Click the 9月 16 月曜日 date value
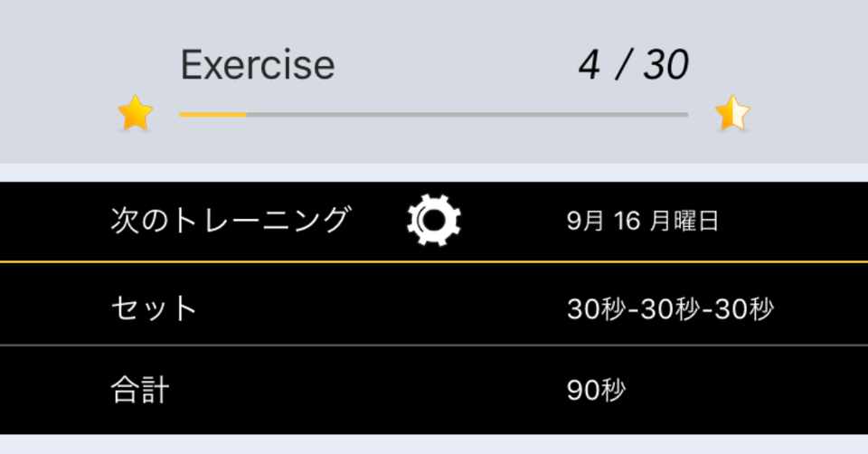This screenshot has height=454, width=868. click(x=643, y=222)
